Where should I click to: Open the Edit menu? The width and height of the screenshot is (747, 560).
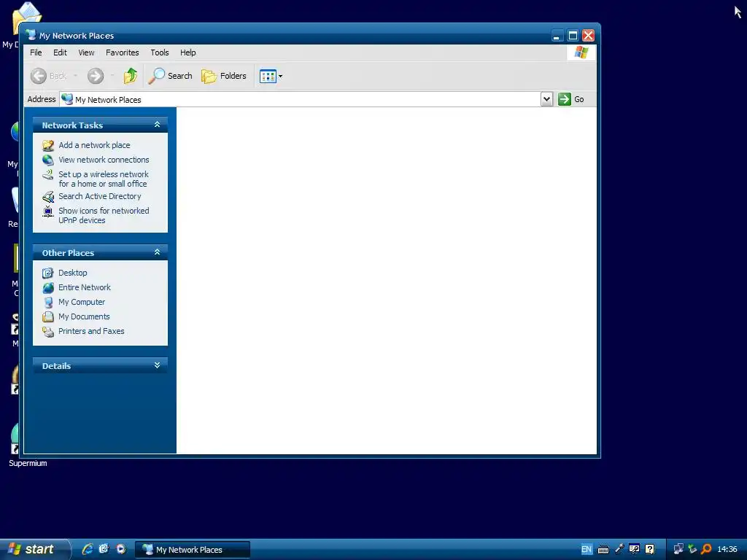click(x=60, y=52)
